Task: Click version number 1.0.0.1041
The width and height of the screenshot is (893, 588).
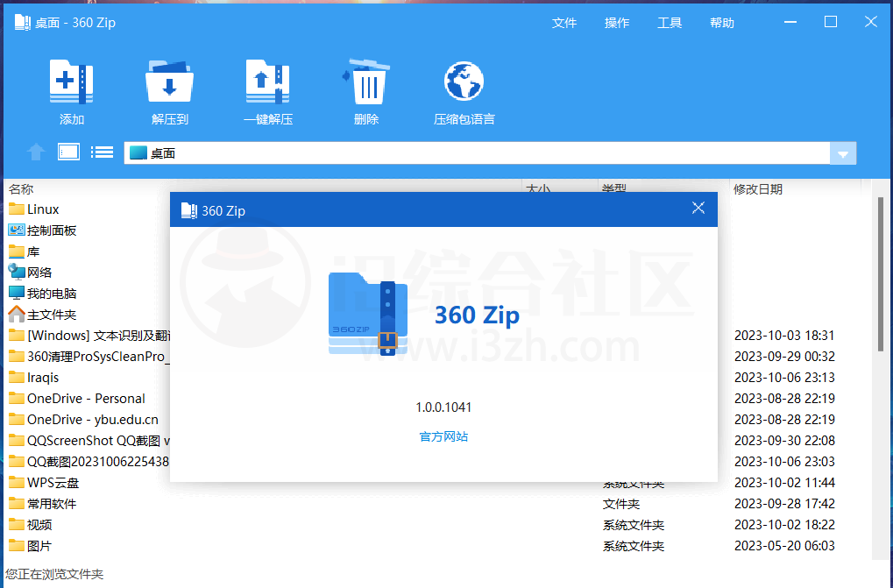Action: pyautogui.click(x=443, y=407)
